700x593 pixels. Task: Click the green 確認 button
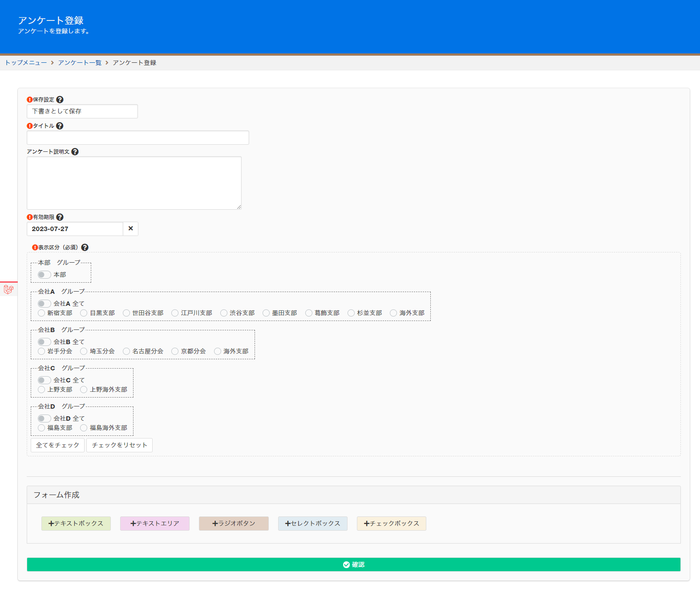[x=354, y=565]
